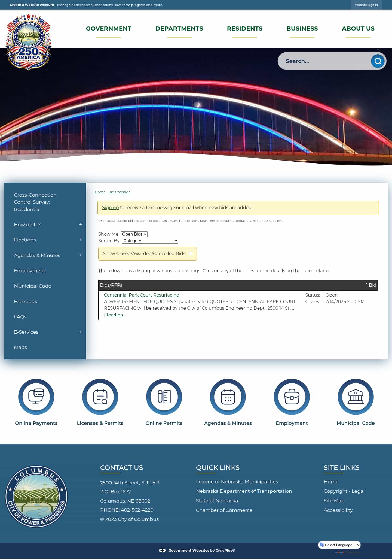
Task: Expand the Elections sidebar submenu
Action: tap(80, 240)
